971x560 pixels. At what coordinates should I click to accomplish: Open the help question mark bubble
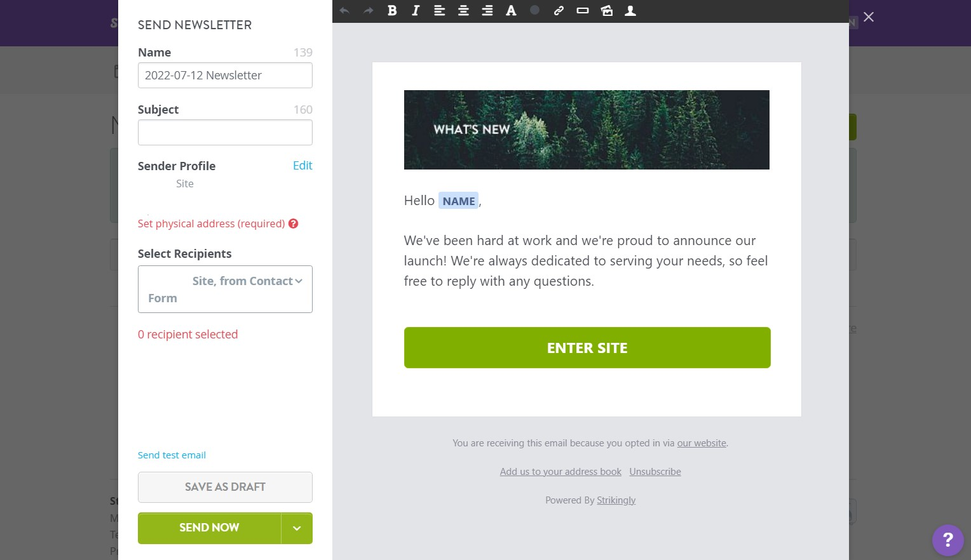coord(948,540)
